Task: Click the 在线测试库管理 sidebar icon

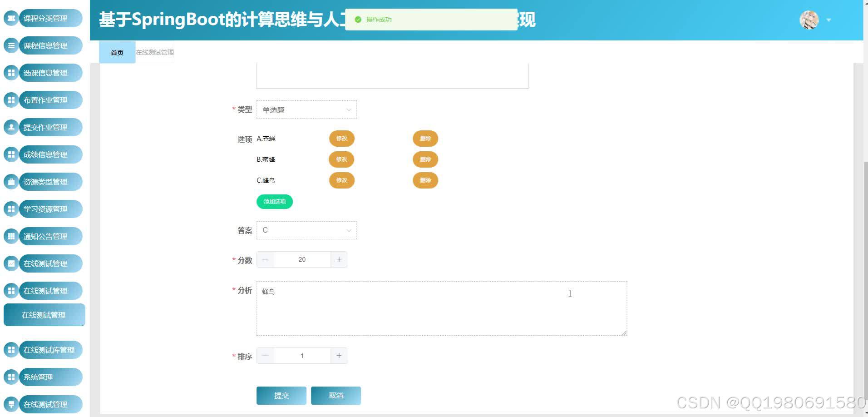Action: tap(11, 350)
